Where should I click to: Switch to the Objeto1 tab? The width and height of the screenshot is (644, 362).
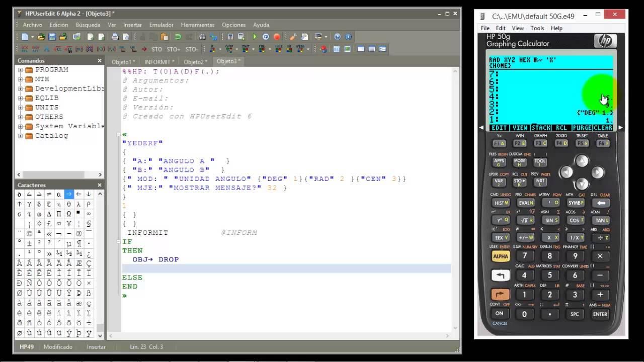point(123,62)
